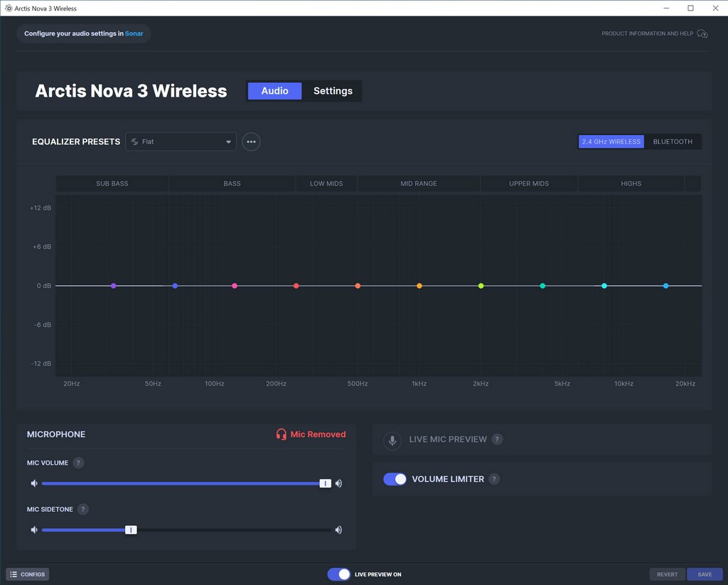Open the equalizer preset options (three dots) menu
The width and height of the screenshot is (728, 585).
tap(251, 141)
